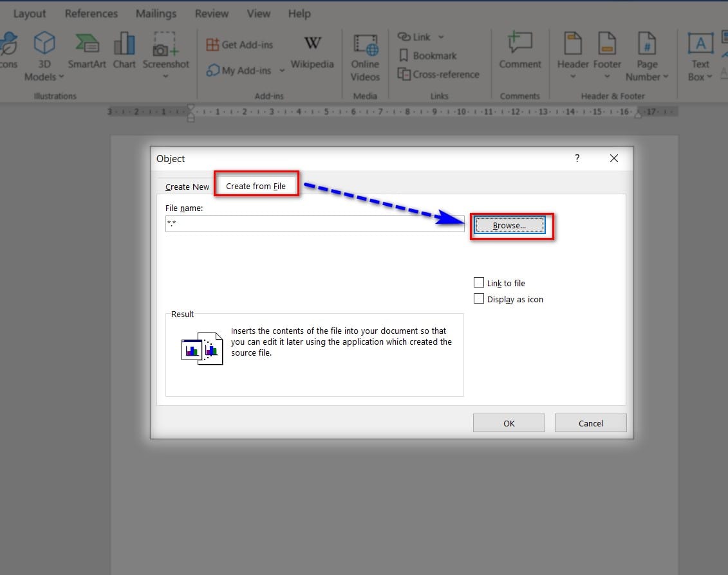Insert a SmartArt graphic
This screenshot has width=728, height=575.
click(87, 51)
